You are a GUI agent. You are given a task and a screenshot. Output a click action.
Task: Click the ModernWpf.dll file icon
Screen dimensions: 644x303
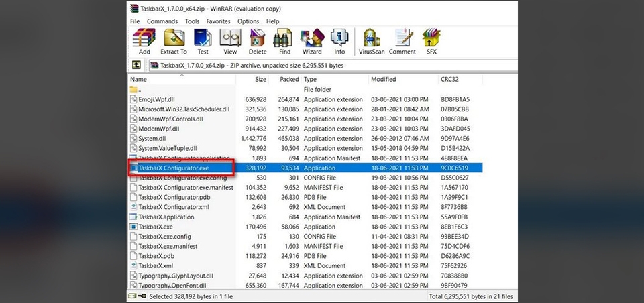(x=133, y=129)
